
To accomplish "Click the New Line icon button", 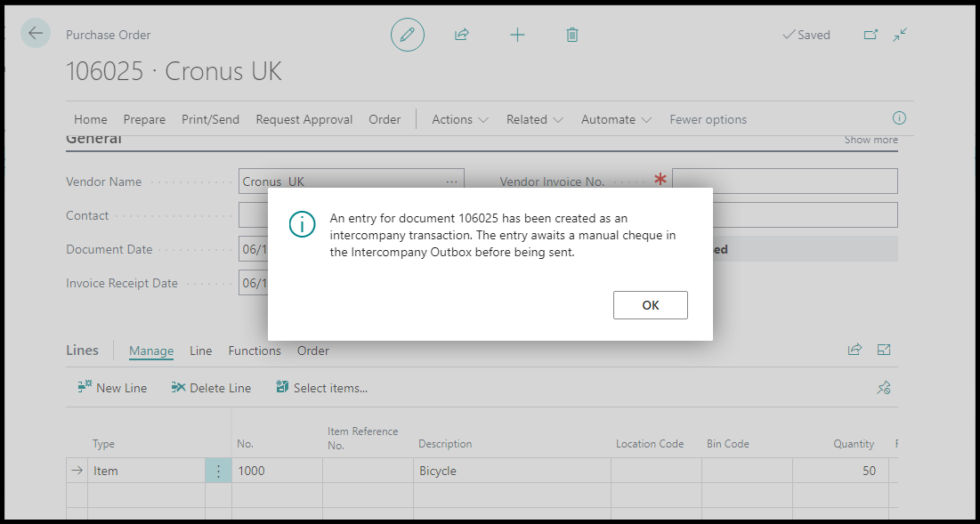I will [x=112, y=388].
